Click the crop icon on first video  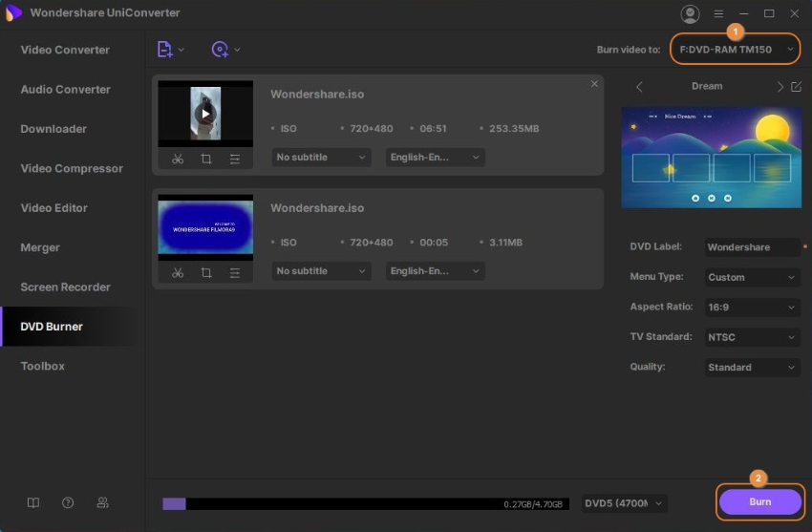[x=206, y=160]
